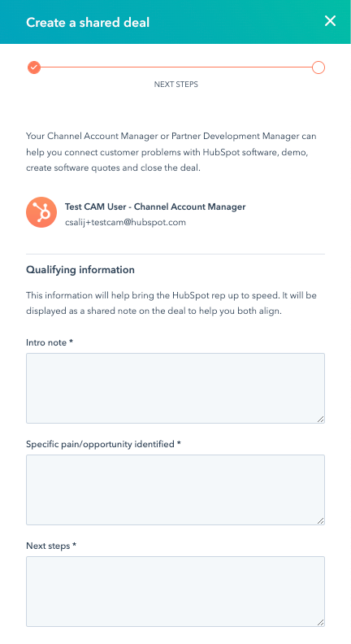Click the Qualifying information heading
The width and height of the screenshot is (351, 644).
[x=80, y=270]
